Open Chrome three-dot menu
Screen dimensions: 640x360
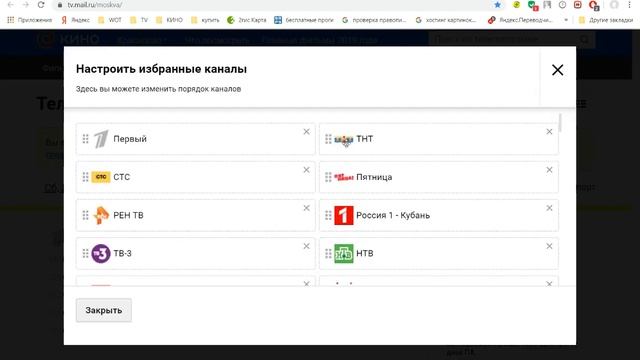(630, 5)
